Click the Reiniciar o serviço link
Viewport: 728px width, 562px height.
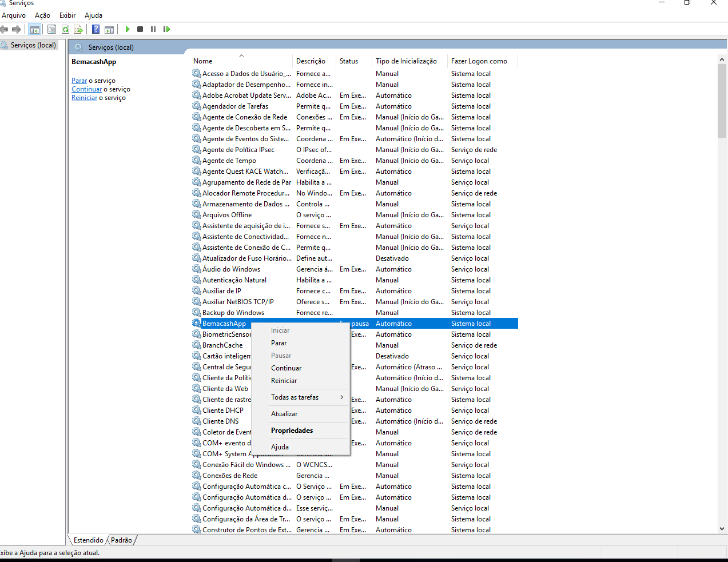84,98
